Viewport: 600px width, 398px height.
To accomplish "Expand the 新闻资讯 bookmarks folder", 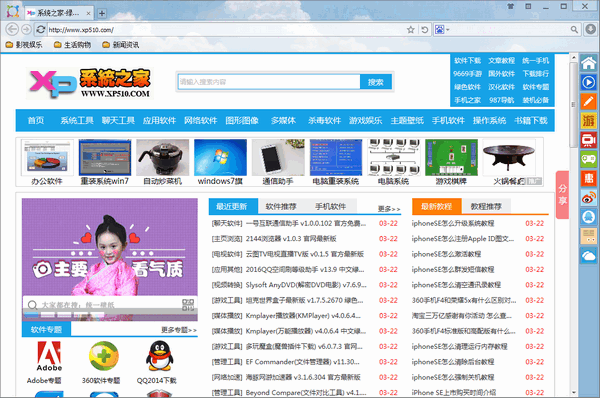I will pos(121,45).
